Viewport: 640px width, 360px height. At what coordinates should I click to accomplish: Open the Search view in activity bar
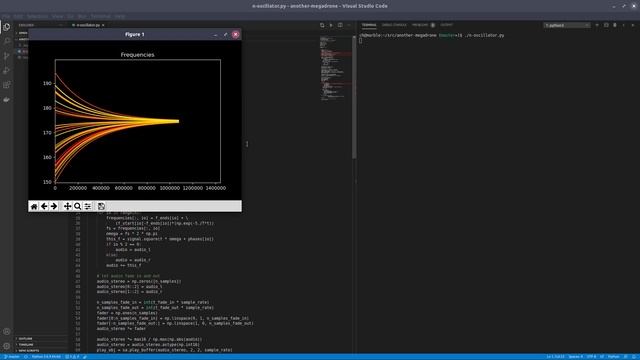(7, 41)
